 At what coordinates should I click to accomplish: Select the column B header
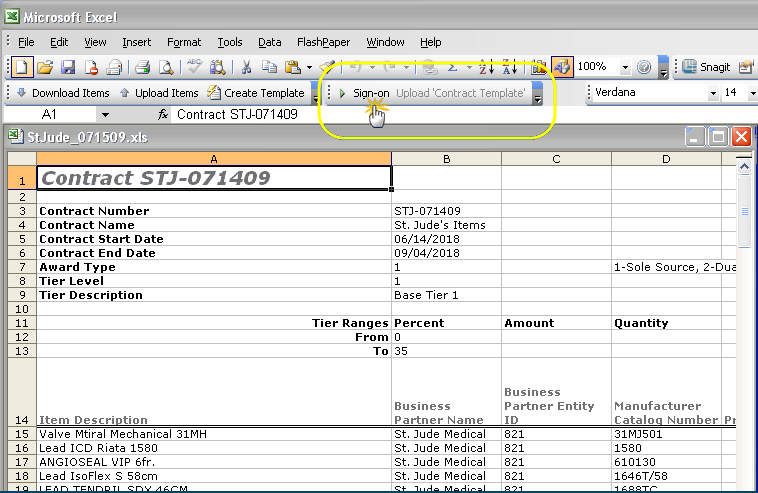(446, 158)
